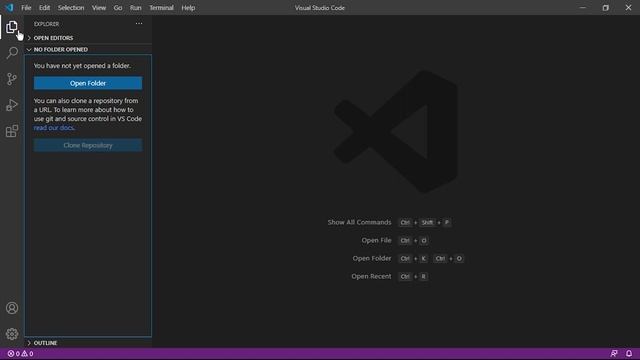640x360 pixels.
Task: Click the feedback icon in status bar
Action: tap(614, 353)
